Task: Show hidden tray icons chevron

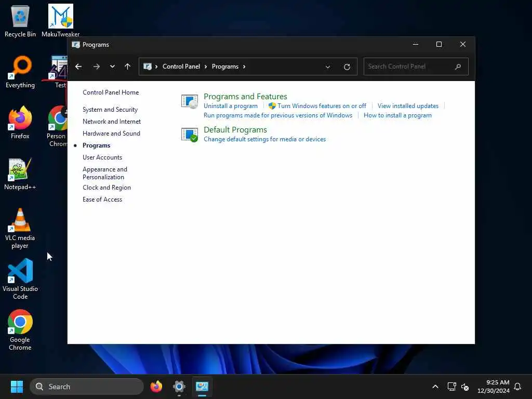Action: 435,387
